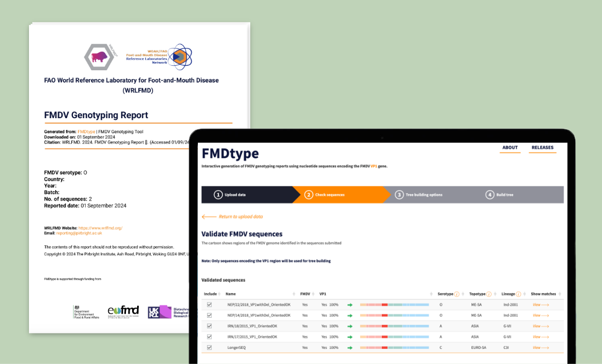Screen dimensions: 602x364
Task: Click the G-VII lineage in the IRN/17/2015 row
Action: pos(507,337)
